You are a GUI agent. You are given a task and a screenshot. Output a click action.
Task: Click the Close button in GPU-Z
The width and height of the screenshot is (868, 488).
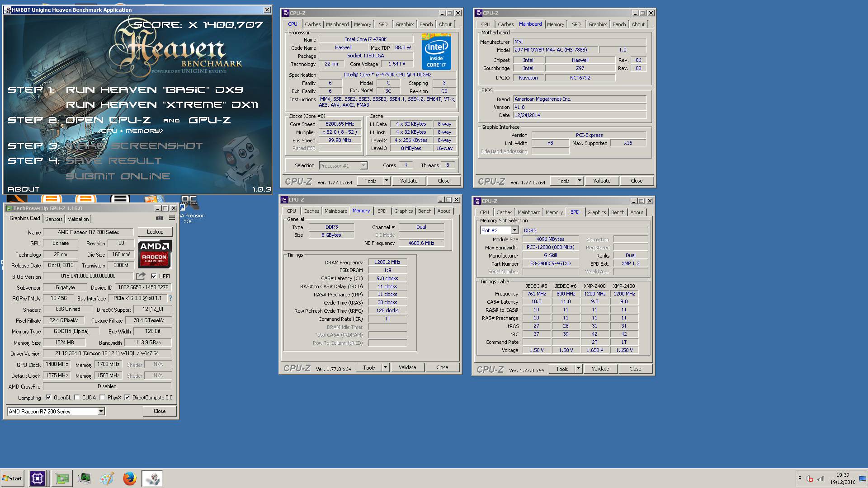(160, 411)
